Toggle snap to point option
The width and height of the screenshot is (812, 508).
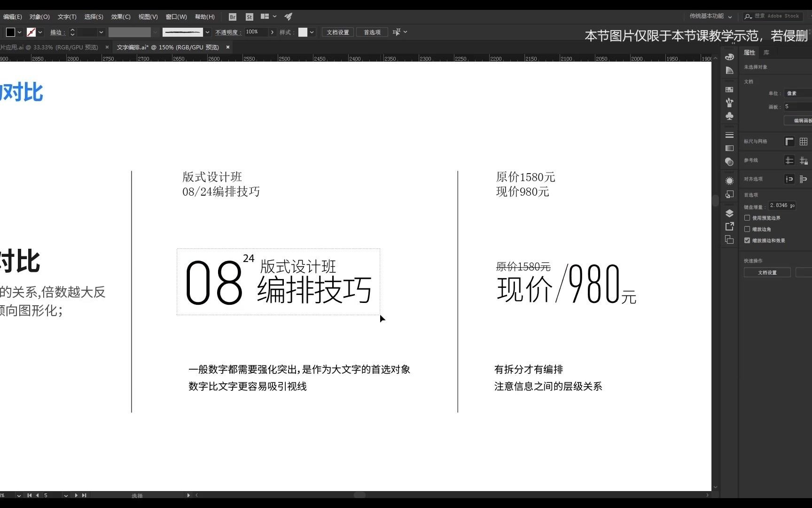click(789, 179)
